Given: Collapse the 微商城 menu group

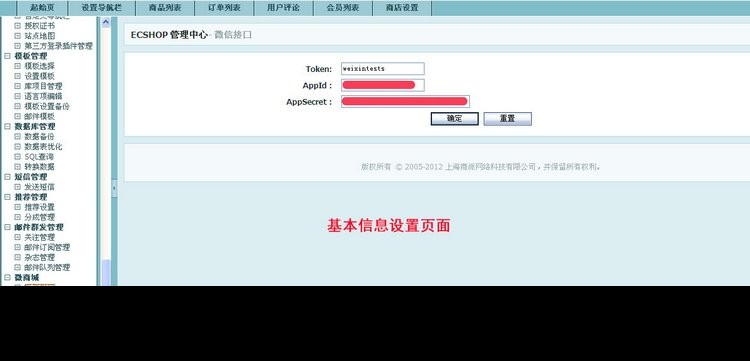Looking at the screenshot, I should [7, 277].
